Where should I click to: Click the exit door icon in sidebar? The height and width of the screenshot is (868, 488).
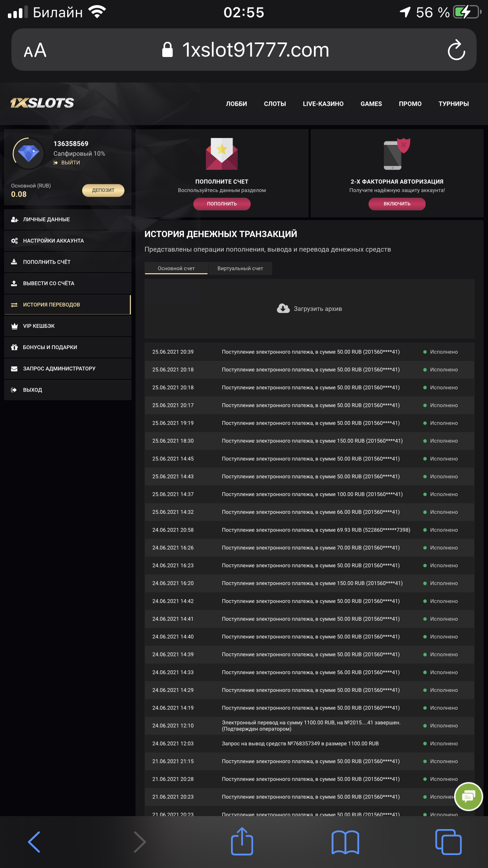coord(14,390)
